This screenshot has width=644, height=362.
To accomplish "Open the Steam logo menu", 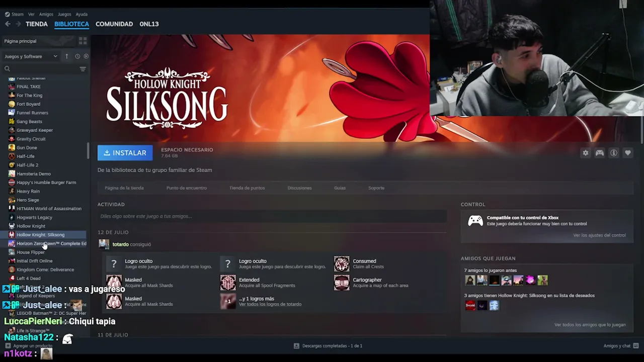I will 14,14.
